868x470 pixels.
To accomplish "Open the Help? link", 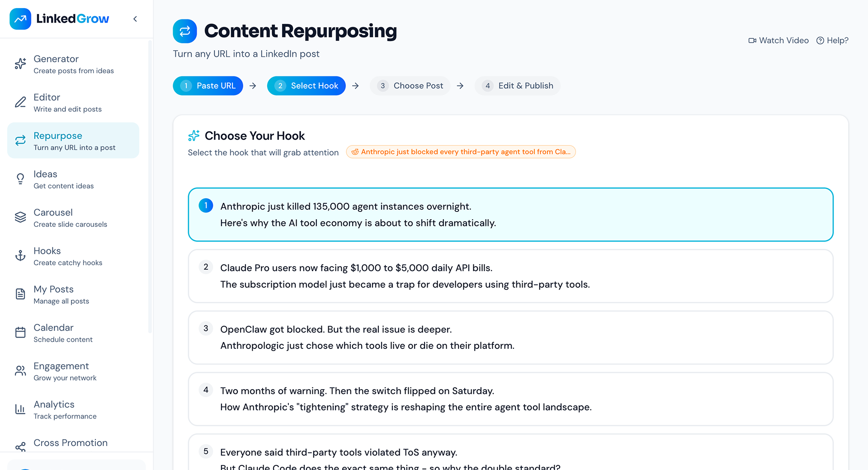I will [x=832, y=41].
